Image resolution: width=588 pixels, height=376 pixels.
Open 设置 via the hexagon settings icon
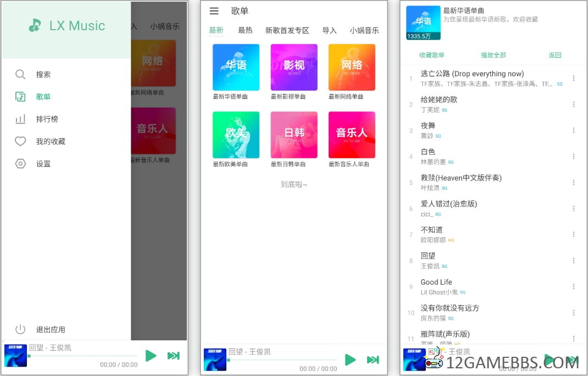pyautogui.click(x=20, y=164)
